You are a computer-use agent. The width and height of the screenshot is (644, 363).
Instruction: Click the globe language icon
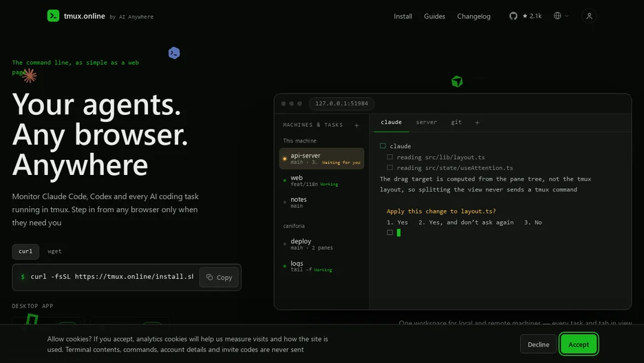[x=557, y=16]
